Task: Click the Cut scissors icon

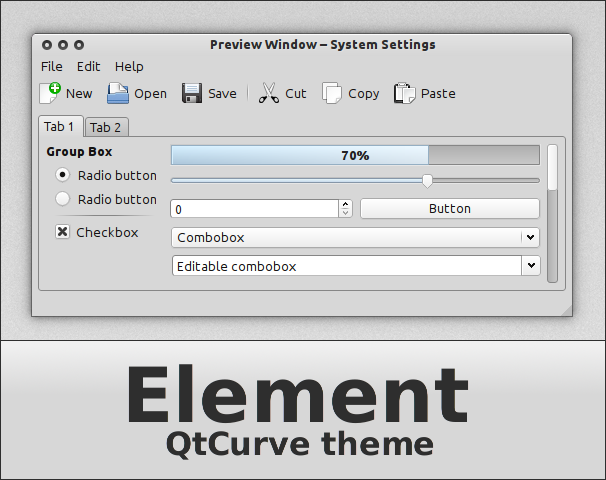Action: pyautogui.click(x=268, y=93)
